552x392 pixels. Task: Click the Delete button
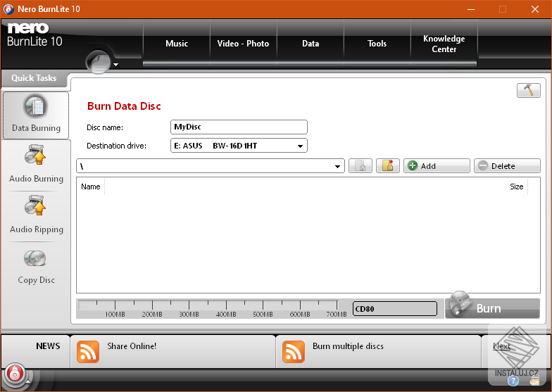tap(507, 166)
